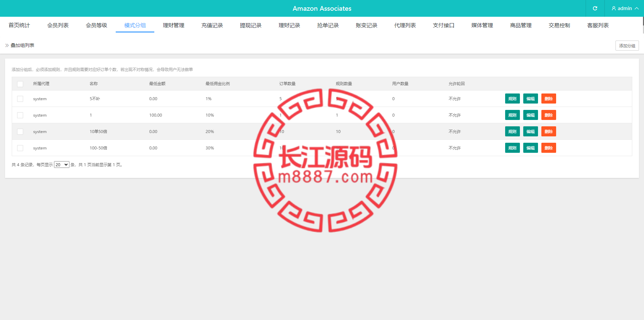Screen dimensions: 644x320
Task: Click 删除 for the 10单50倍 row
Action: [548, 131]
